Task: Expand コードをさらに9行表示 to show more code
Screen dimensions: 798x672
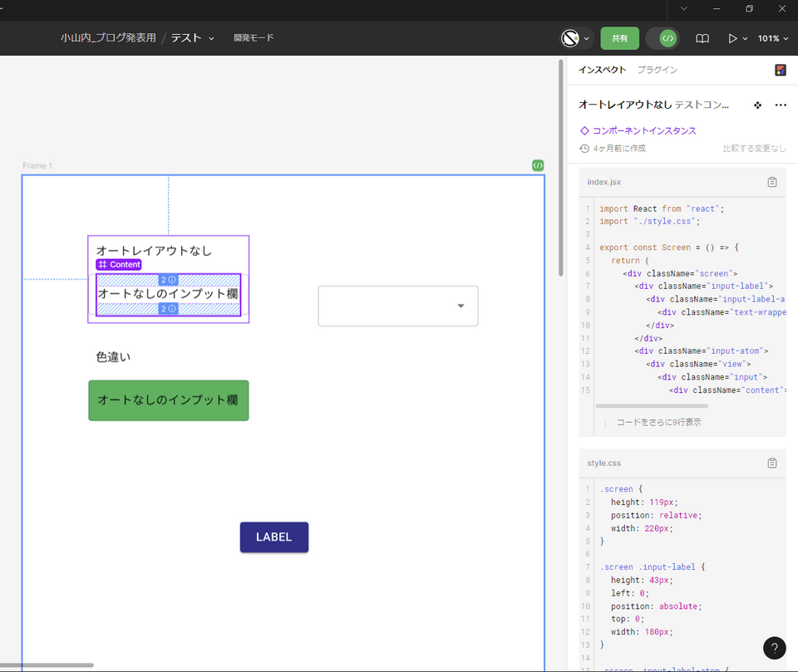Action: (658, 422)
